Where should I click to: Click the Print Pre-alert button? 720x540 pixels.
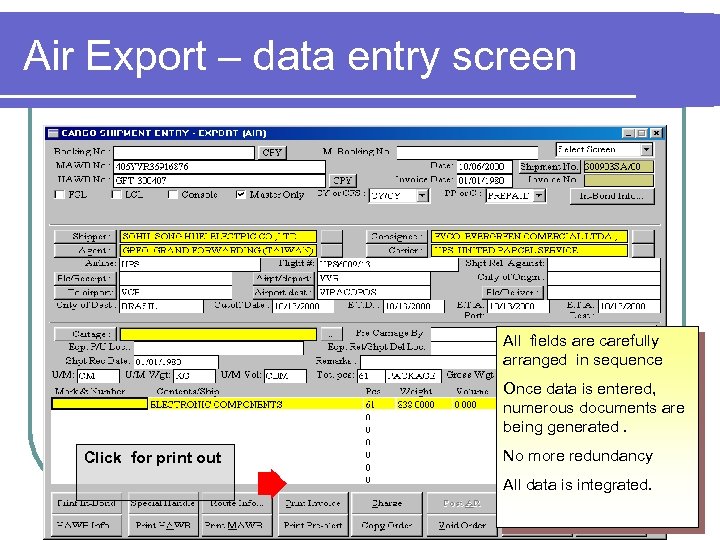point(313,525)
